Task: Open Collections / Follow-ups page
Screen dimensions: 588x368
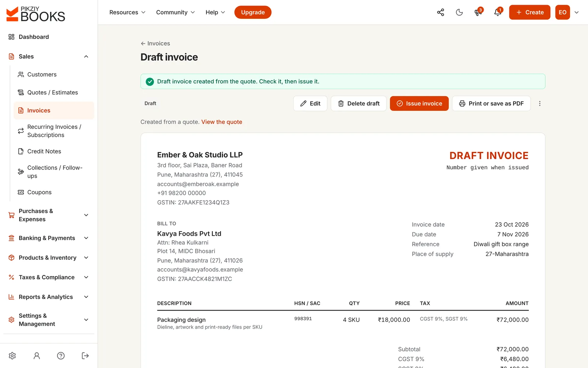Action: (x=54, y=171)
